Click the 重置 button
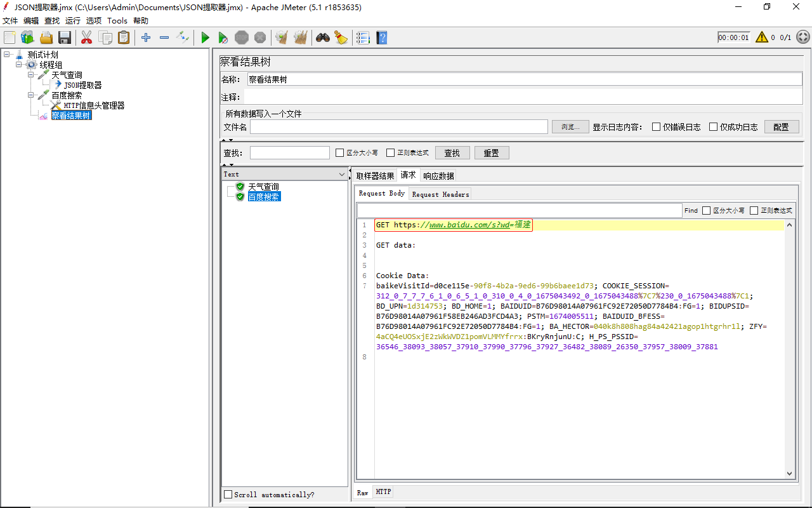Screen dimensions: 812x508 pos(492,153)
